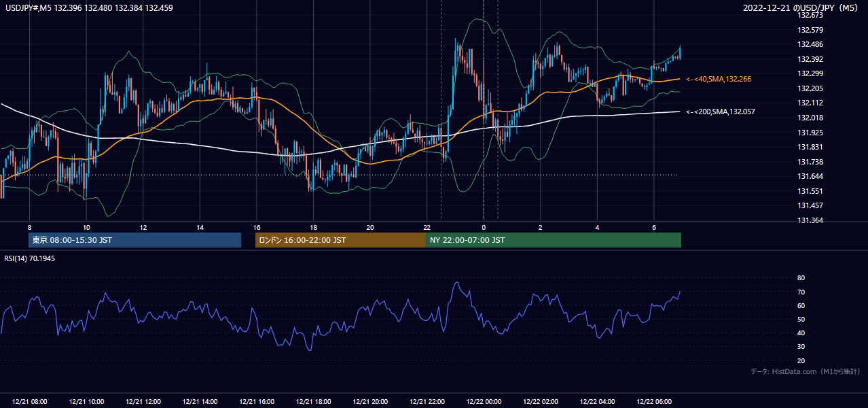Click price axis value 132.299

point(810,73)
